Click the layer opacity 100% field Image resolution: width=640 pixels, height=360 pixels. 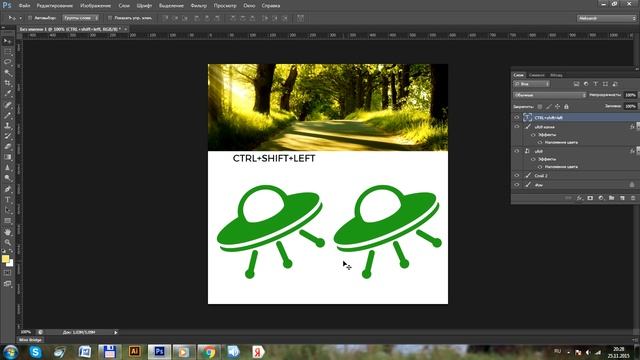tap(631, 95)
